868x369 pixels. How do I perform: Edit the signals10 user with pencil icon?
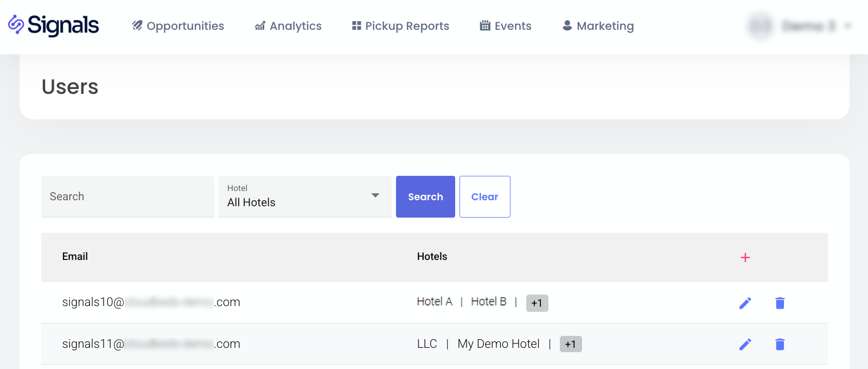pyautogui.click(x=745, y=303)
